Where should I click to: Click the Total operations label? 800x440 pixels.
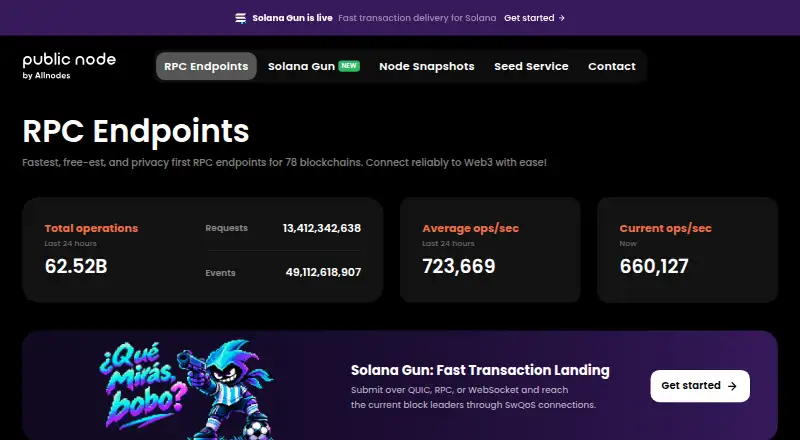[x=91, y=228]
